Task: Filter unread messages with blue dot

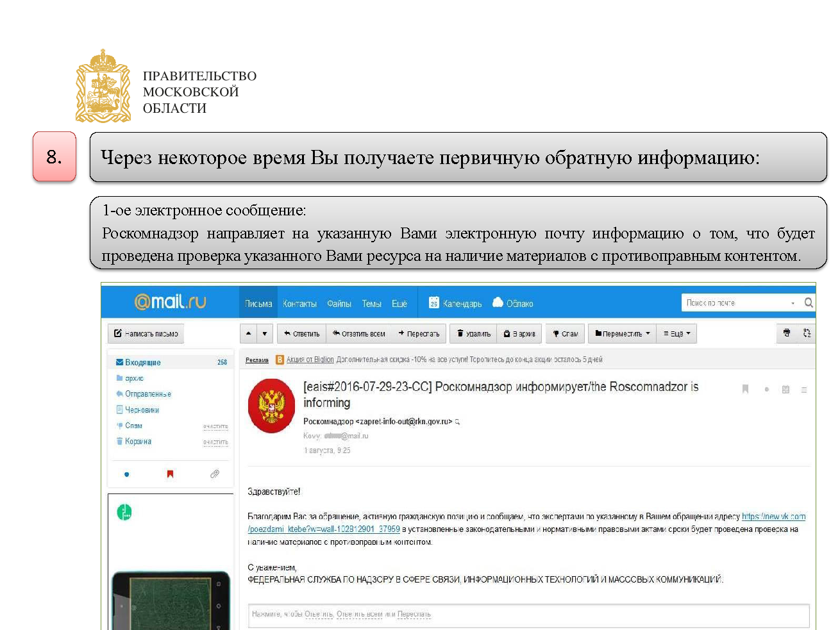Action: 126,474
